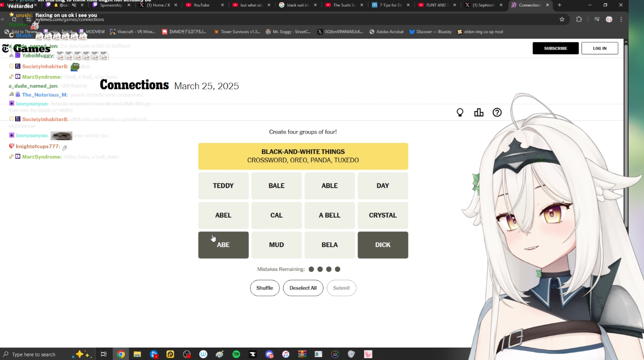Click Deselect All button

[x=303, y=288]
